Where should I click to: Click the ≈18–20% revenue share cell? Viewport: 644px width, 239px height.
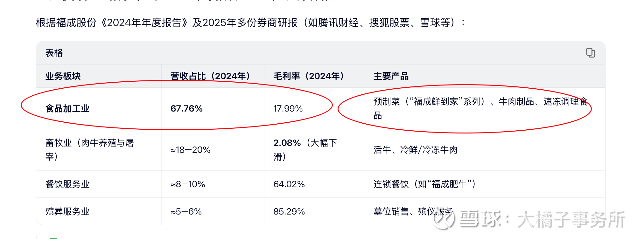click(190, 150)
